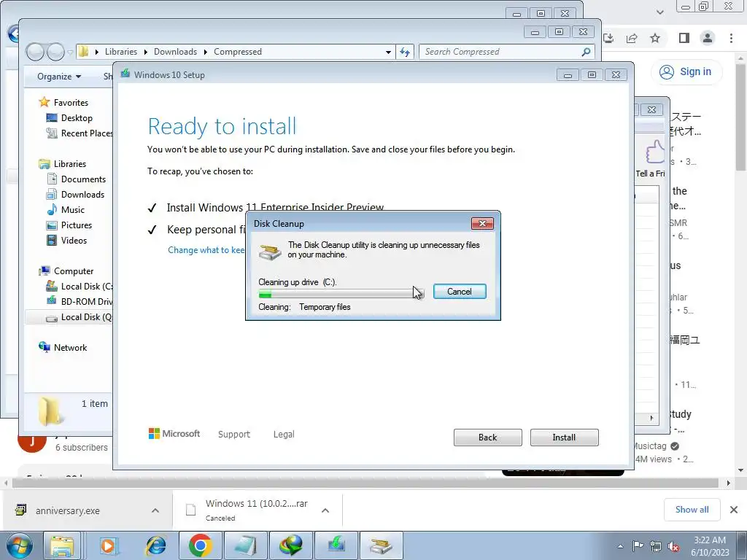Click the network tray icon

click(x=656, y=546)
